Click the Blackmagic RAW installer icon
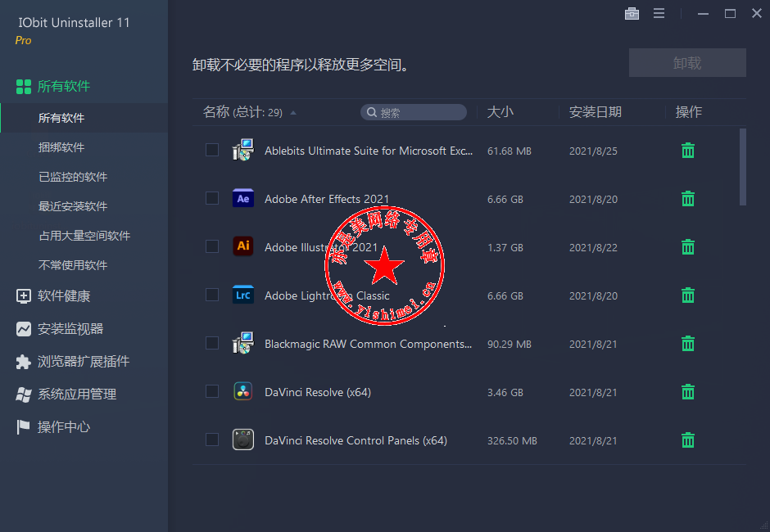This screenshot has height=532, width=770. click(x=243, y=343)
